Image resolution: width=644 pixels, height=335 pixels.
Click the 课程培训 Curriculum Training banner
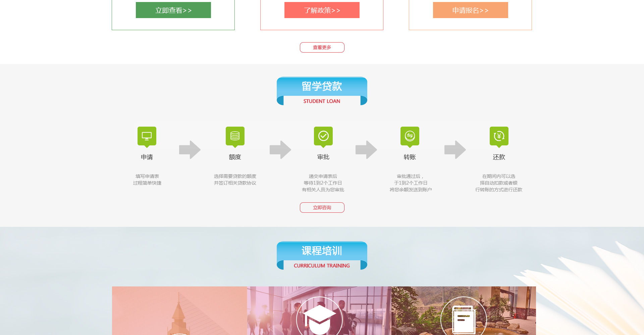coord(322,256)
